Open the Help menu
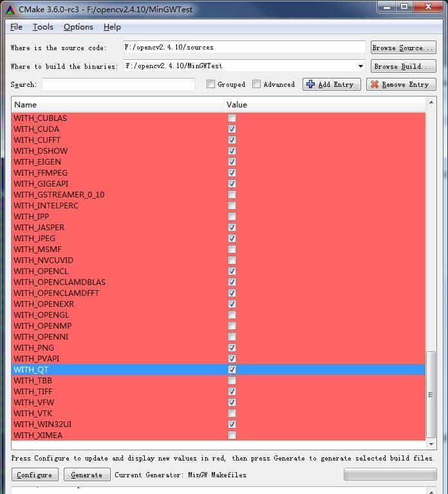This screenshot has height=494, width=448. [x=112, y=27]
